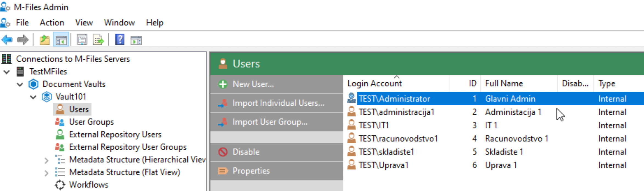644x191 pixels.
Task: Click the External Repository Users icon
Action: click(60, 134)
